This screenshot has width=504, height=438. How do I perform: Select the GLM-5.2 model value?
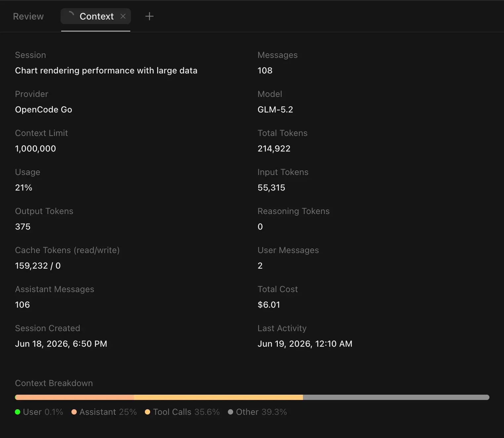(x=275, y=109)
